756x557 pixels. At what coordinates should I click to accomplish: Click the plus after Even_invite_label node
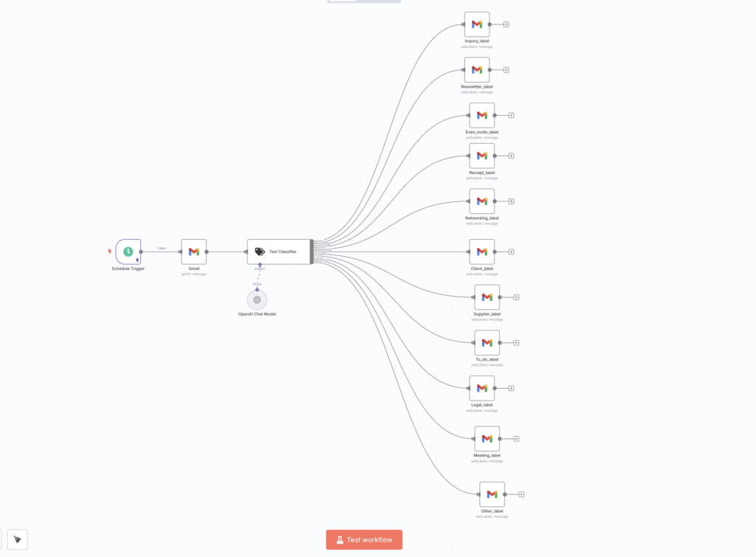(511, 115)
